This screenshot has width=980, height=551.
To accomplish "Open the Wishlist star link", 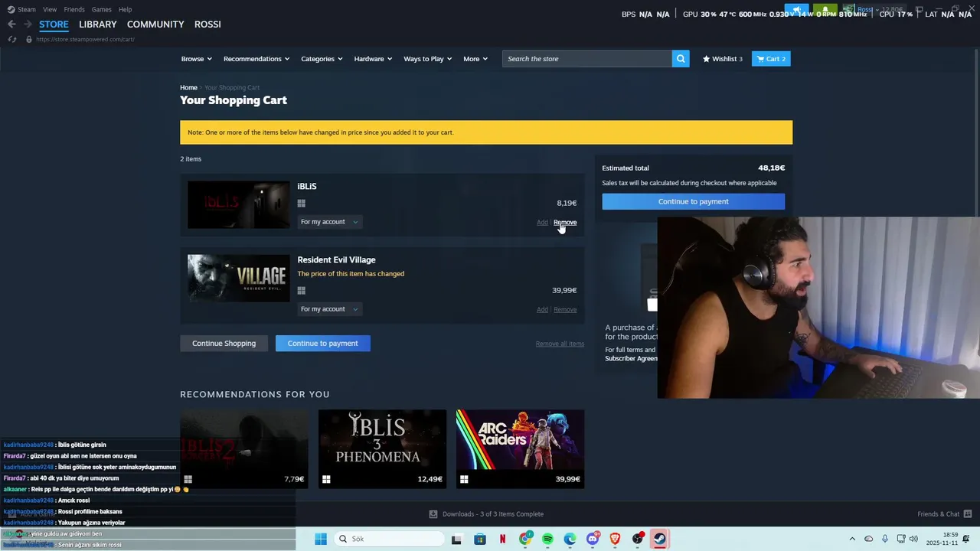I will (x=723, y=59).
